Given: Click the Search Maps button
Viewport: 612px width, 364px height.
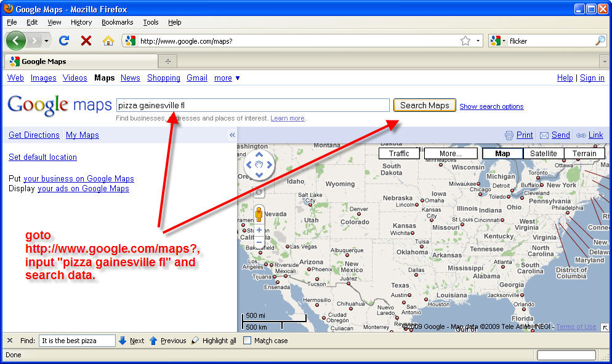Looking at the screenshot, I should (425, 105).
